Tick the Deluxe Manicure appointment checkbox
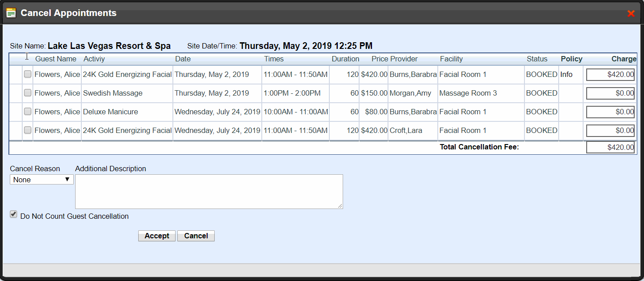This screenshot has height=281, width=644. (x=28, y=112)
